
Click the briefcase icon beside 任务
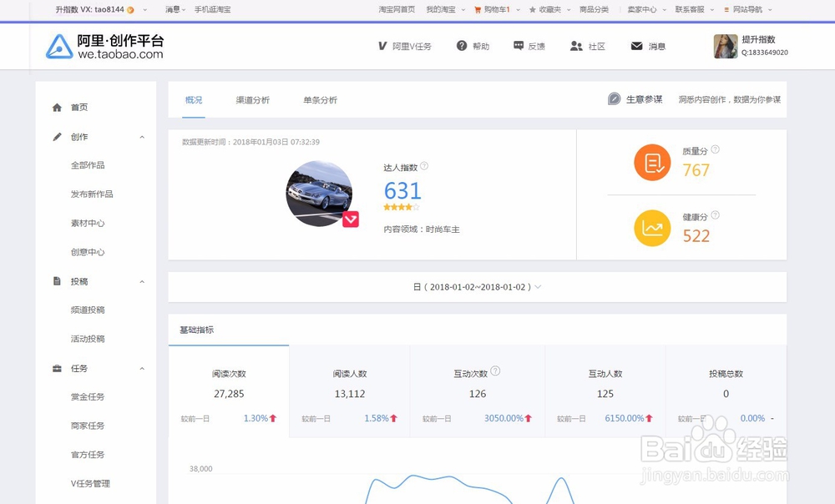57,368
